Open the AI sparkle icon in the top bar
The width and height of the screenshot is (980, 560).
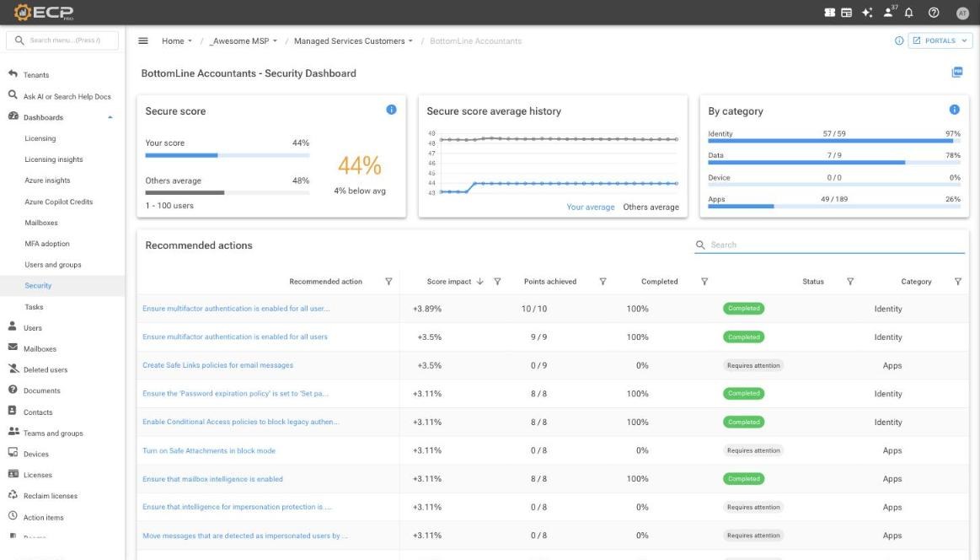[867, 13]
